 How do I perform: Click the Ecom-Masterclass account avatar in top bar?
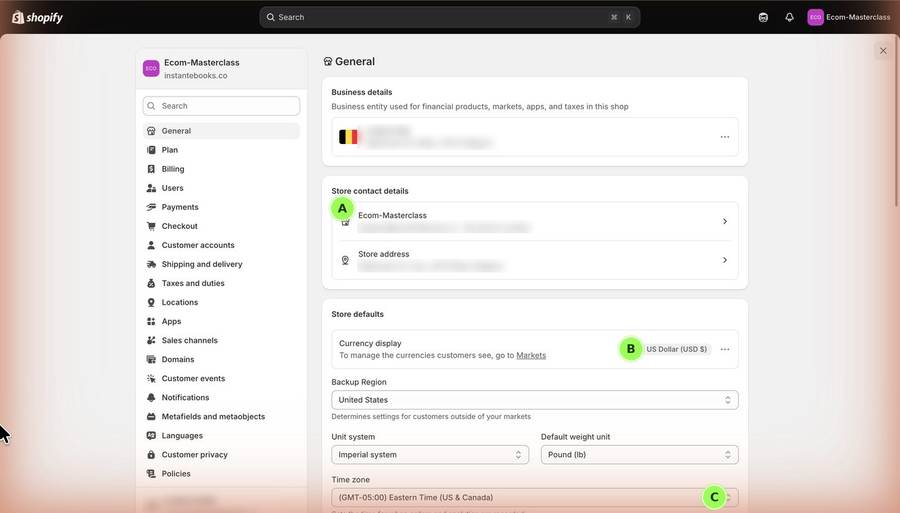[x=815, y=17]
